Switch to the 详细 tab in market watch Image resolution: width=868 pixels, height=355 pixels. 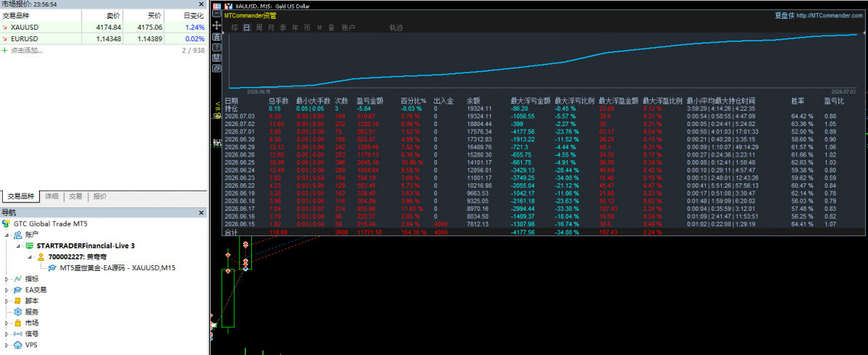click(x=52, y=196)
